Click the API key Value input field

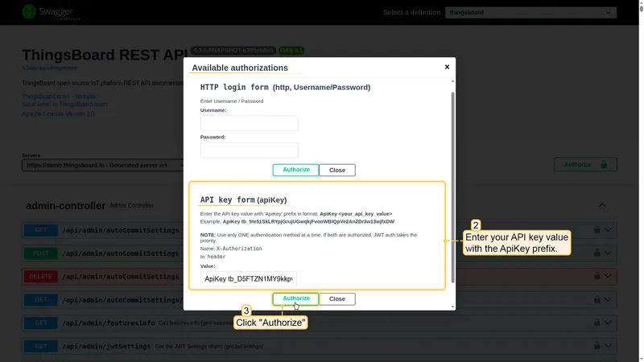tap(249, 279)
